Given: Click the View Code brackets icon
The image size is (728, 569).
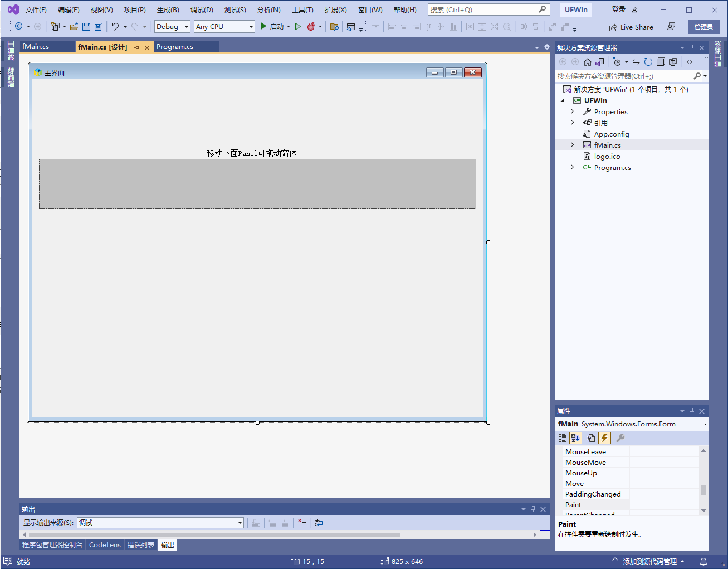Looking at the screenshot, I should (690, 62).
